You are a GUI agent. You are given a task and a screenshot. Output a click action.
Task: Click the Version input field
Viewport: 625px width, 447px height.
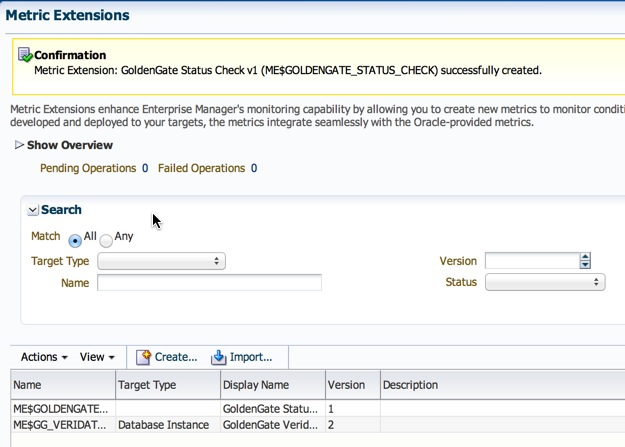531,261
